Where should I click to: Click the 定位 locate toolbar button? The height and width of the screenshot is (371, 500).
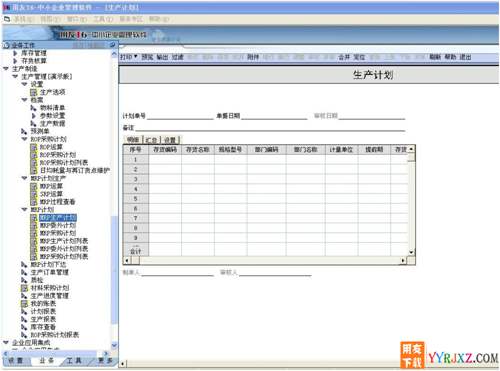(x=359, y=57)
